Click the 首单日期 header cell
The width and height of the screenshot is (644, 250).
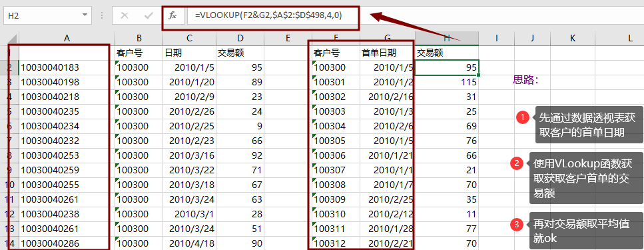pyautogui.click(x=388, y=53)
